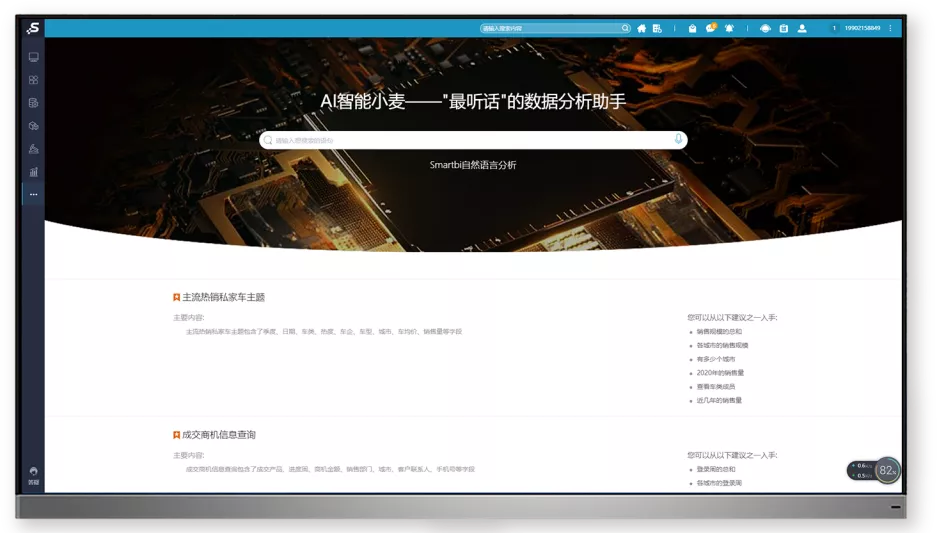Click the magnifier icon inside the main search box
Screen dimensions: 938x535
tap(268, 140)
